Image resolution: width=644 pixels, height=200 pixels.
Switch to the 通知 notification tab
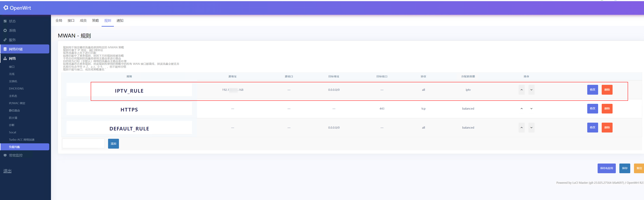pos(120,21)
